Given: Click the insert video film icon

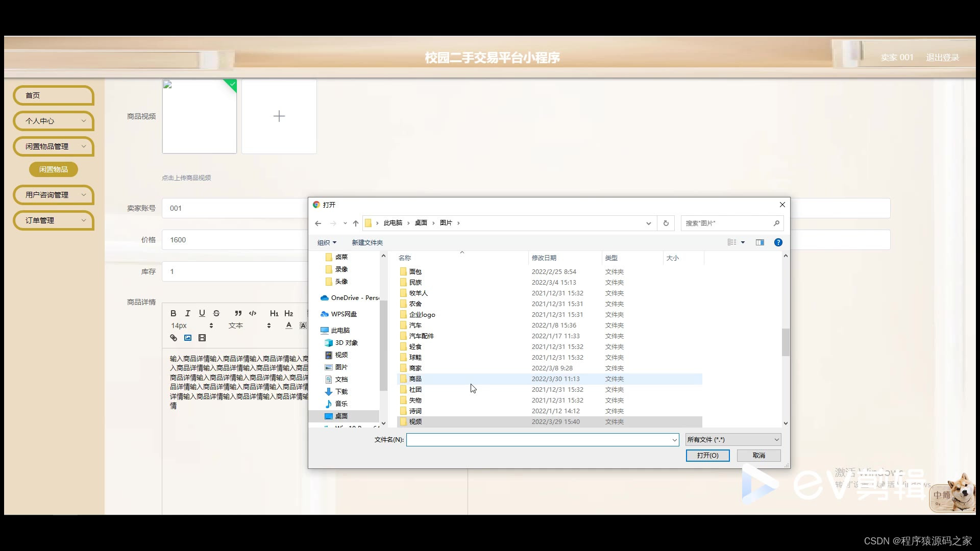Looking at the screenshot, I should point(202,338).
